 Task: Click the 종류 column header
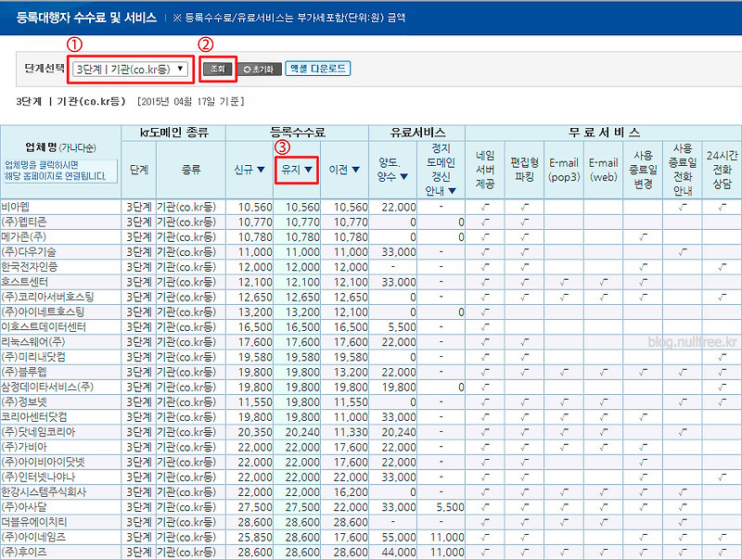coord(191,170)
